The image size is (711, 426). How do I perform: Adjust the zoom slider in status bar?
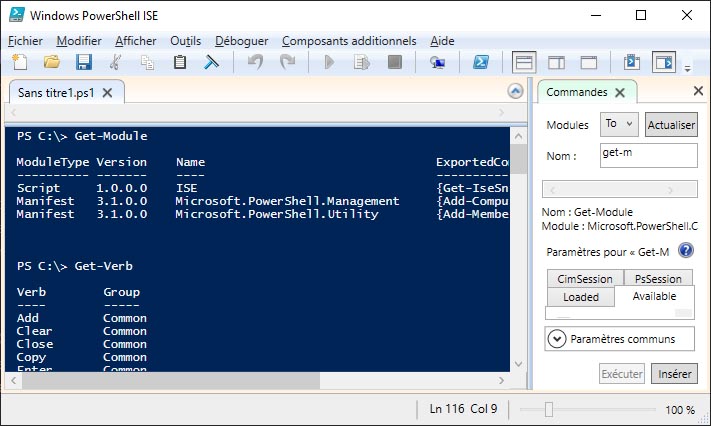pos(549,409)
